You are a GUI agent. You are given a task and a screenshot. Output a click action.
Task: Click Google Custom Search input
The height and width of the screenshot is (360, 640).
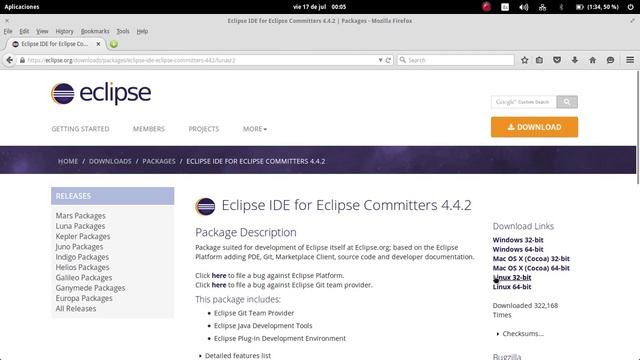click(x=524, y=102)
